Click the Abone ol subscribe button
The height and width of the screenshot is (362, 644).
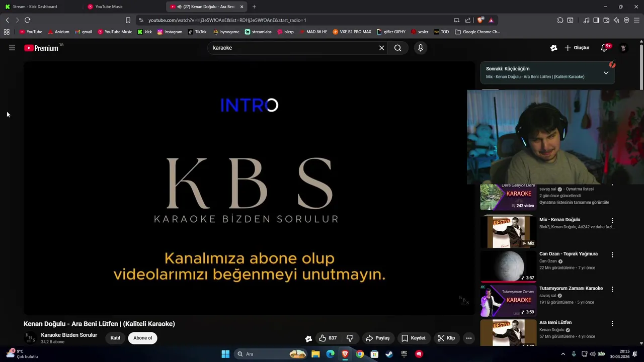coord(143,338)
